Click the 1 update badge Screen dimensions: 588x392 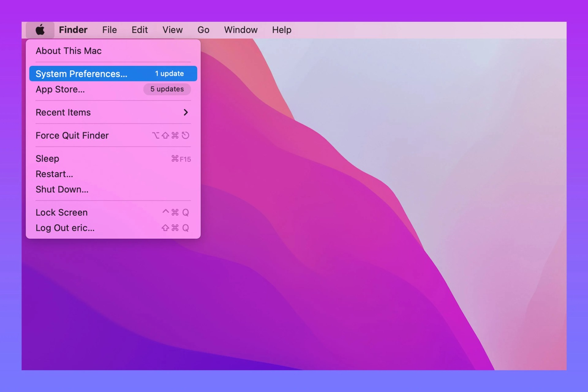click(x=169, y=74)
